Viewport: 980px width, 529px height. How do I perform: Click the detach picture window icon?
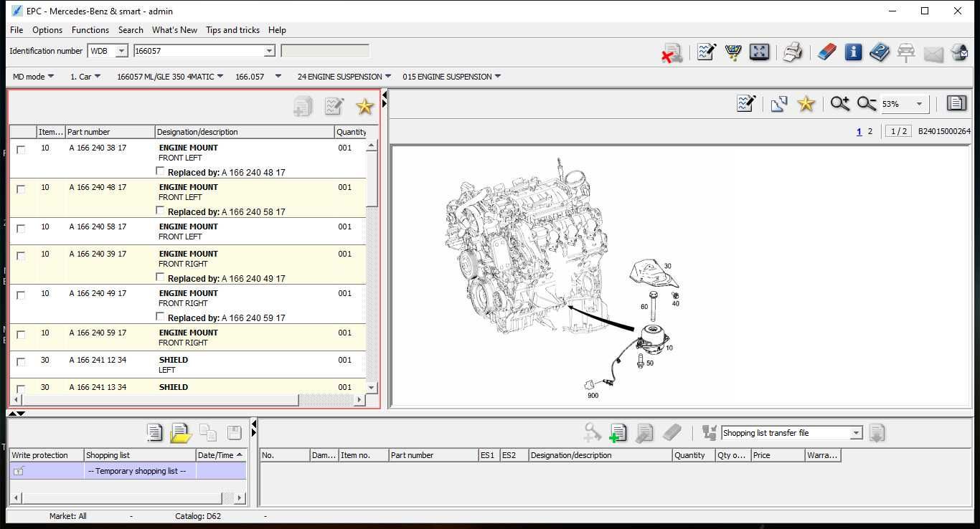tap(779, 104)
